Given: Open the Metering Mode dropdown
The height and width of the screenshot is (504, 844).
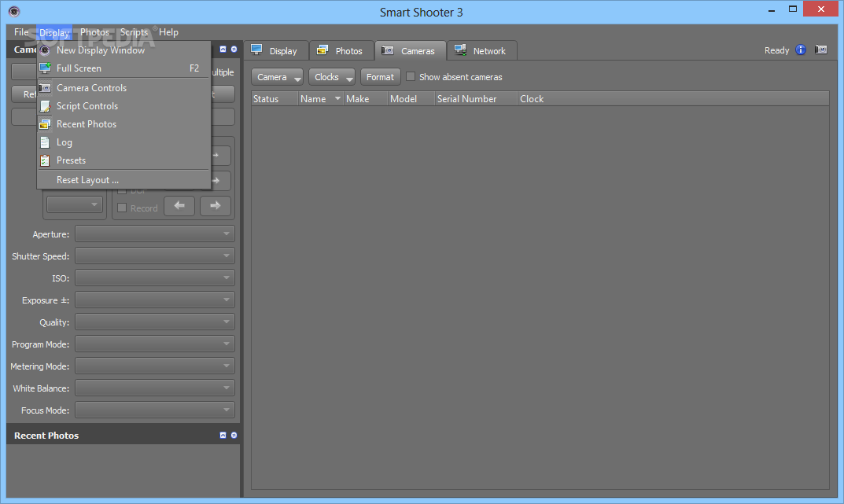Looking at the screenshot, I should [x=154, y=366].
